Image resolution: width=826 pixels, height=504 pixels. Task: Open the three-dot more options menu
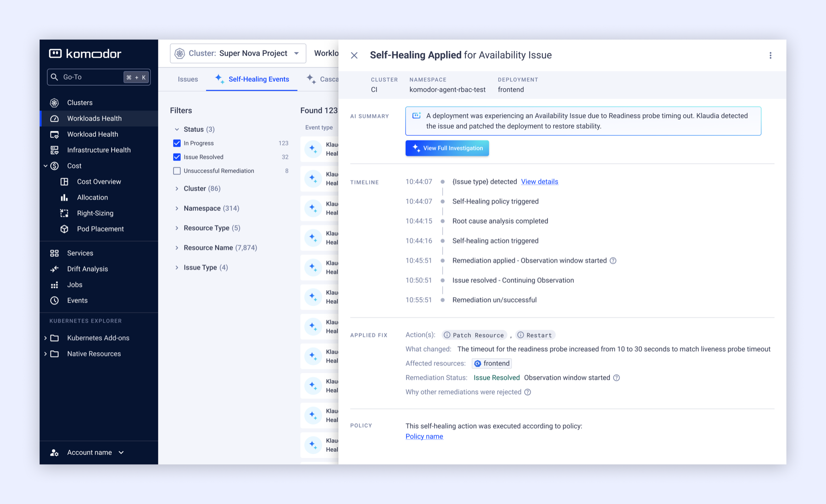(770, 55)
